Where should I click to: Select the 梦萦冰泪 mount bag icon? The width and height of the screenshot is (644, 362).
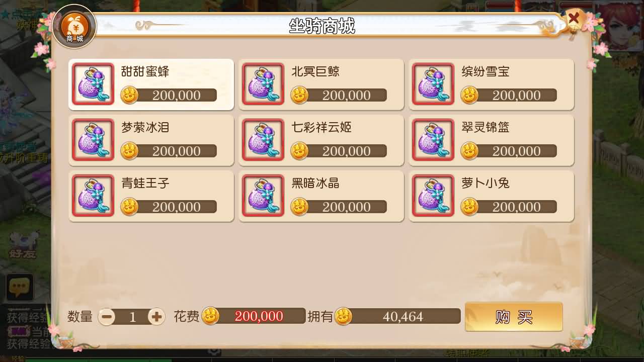coord(93,140)
